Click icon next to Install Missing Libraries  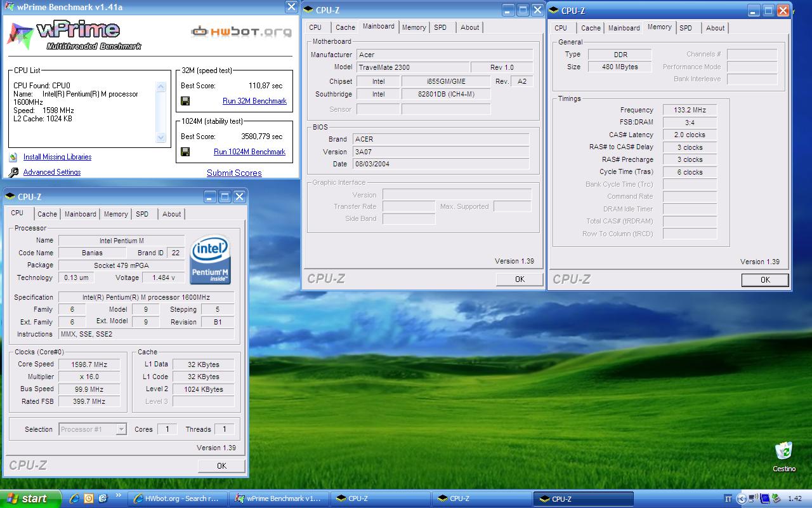13,157
